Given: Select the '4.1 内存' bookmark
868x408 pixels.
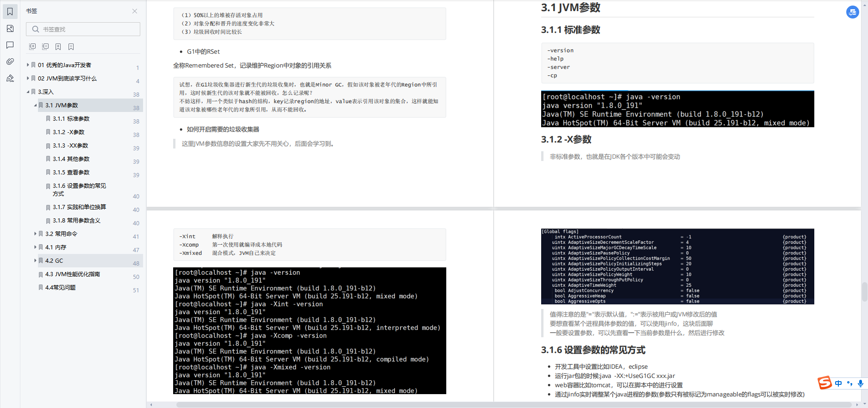Looking at the screenshot, I should tap(56, 247).
